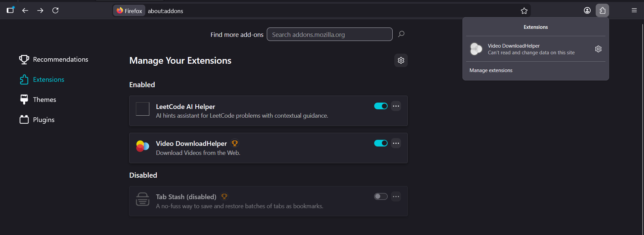Enable the Tab Stash extension
The width and height of the screenshot is (644, 235).
(x=381, y=196)
